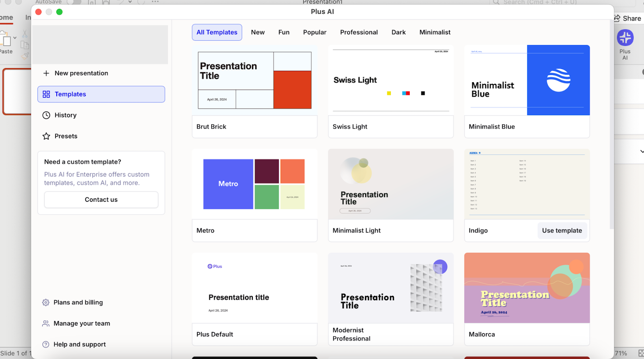644x359 pixels.
Task: Open the History sidebar section
Action: tap(101, 115)
